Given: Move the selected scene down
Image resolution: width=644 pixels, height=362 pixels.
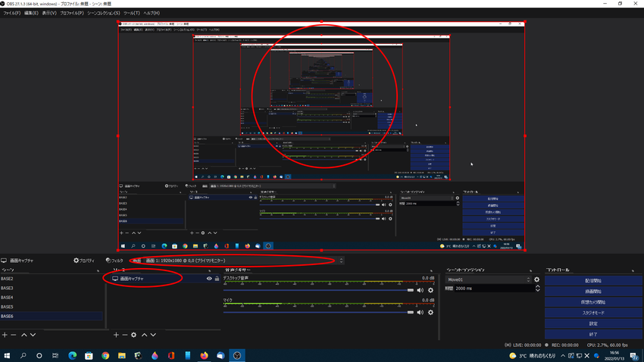Looking at the screenshot, I should click(33, 335).
